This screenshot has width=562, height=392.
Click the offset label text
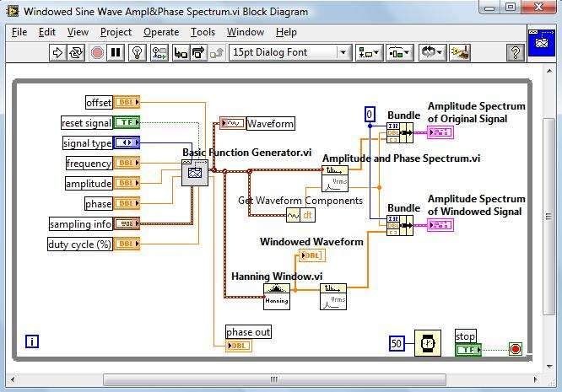point(99,102)
